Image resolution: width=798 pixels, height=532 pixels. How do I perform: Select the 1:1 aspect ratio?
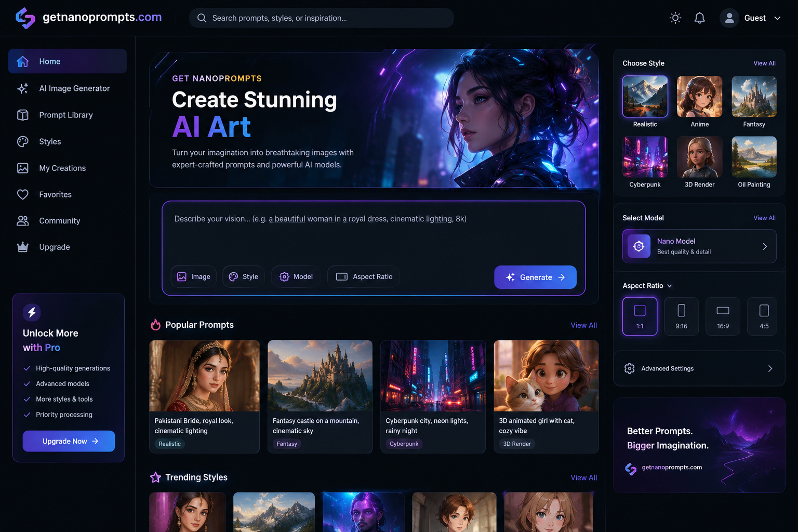point(640,316)
